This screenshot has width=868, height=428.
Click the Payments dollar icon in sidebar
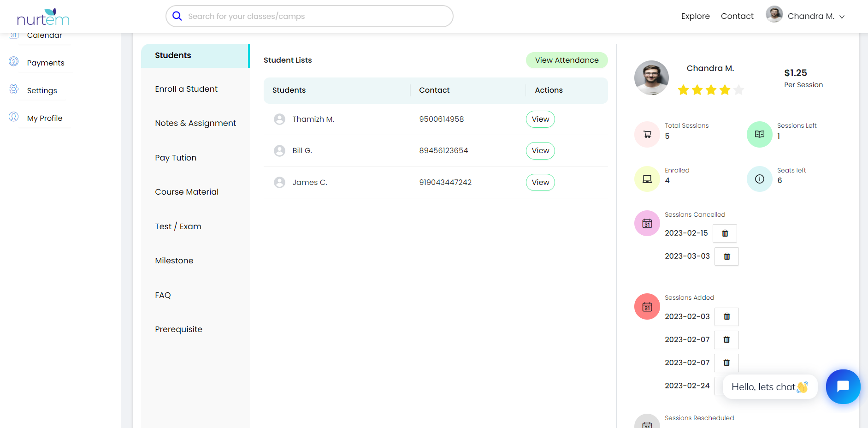click(x=14, y=61)
